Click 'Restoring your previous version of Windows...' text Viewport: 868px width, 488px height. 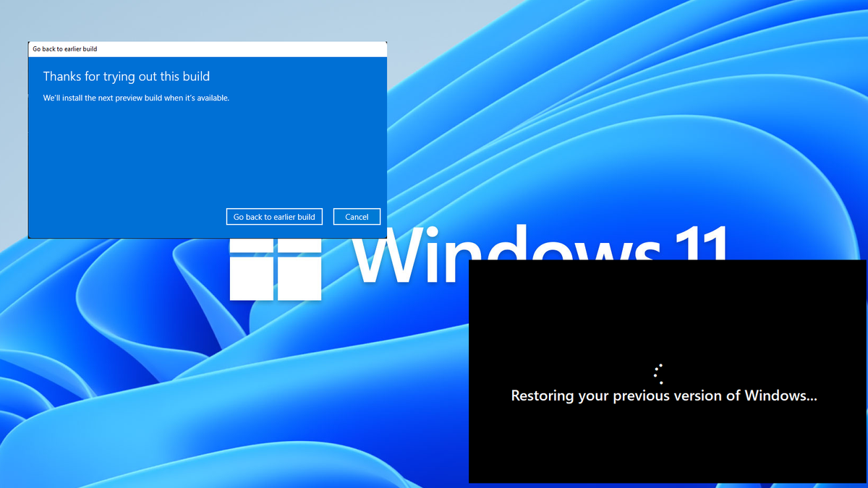(664, 395)
